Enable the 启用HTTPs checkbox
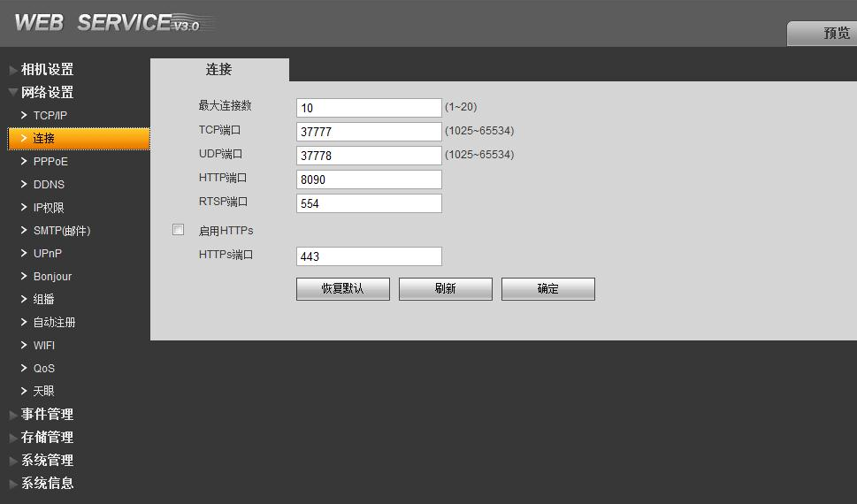Image resolution: width=857 pixels, height=504 pixels. 179,230
